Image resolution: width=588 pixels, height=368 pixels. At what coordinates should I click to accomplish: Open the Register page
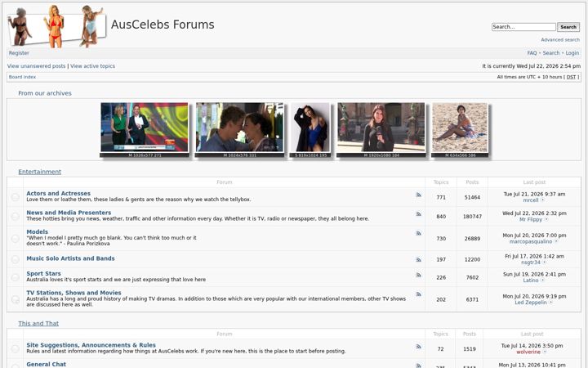(x=19, y=53)
